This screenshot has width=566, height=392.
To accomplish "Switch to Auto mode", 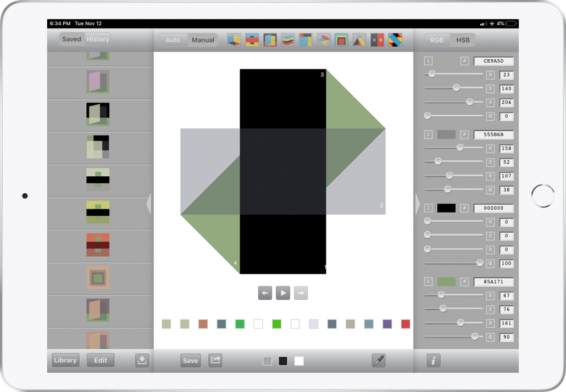I will click(173, 40).
